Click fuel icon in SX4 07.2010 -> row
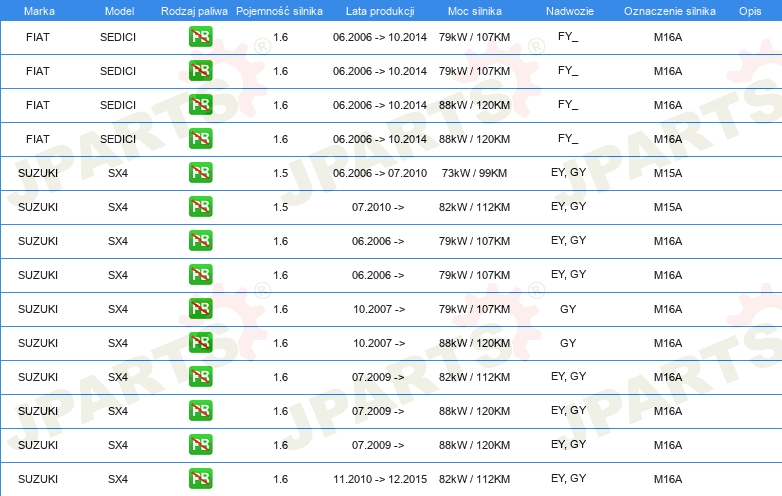Viewport: 782px width, 496px height. point(200,206)
